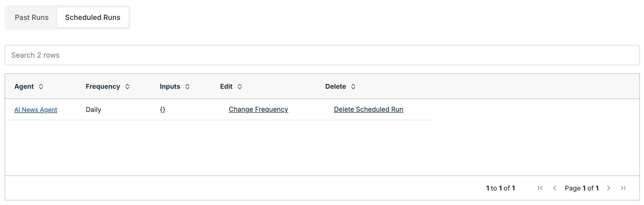Advance to next page arrow
The image size is (644, 205).
point(609,188)
